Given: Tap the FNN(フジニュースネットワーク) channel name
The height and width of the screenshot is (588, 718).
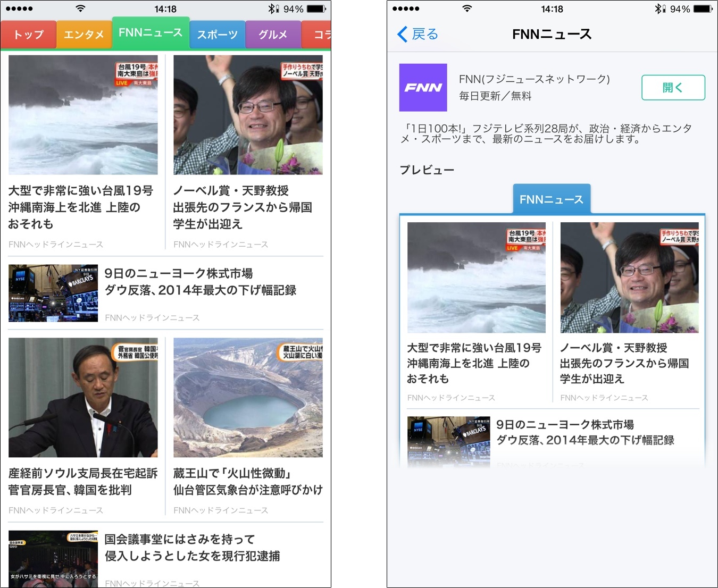Looking at the screenshot, I should pos(535,79).
